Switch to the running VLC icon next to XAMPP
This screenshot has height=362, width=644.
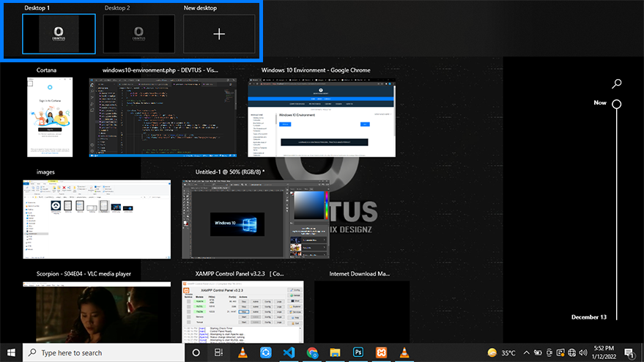coord(404,352)
